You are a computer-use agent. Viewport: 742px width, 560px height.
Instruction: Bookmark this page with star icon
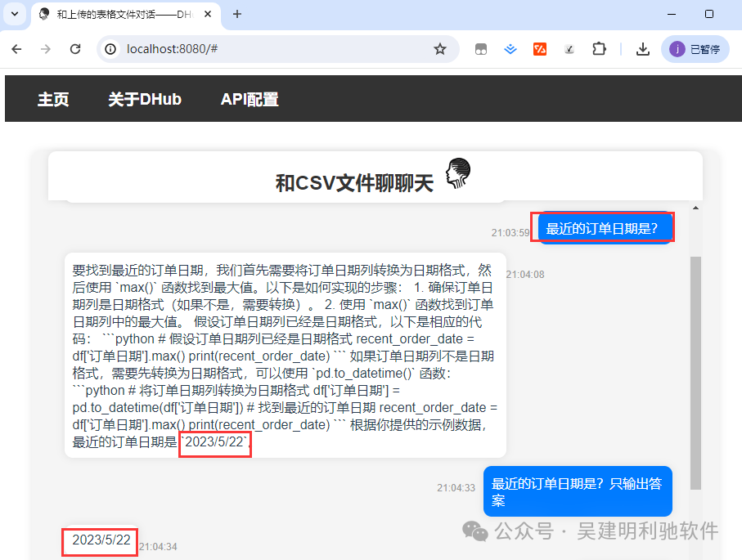(440, 49)
